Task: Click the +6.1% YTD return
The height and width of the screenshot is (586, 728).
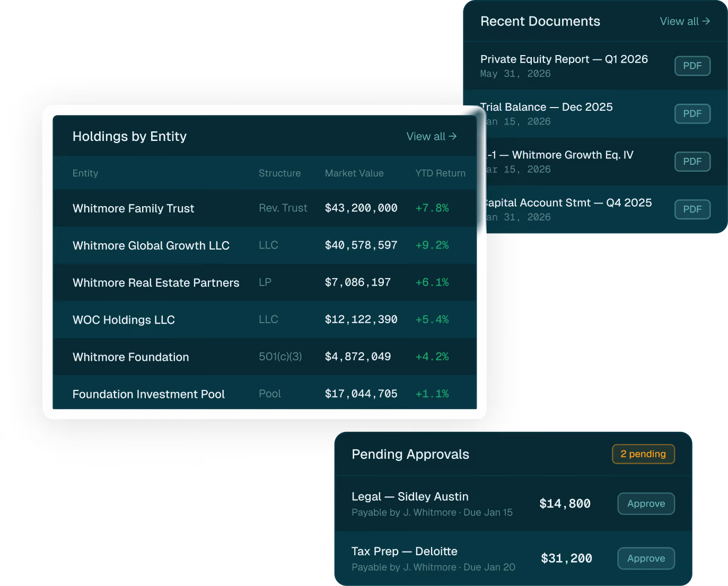Action: click(x=432, y=282)
